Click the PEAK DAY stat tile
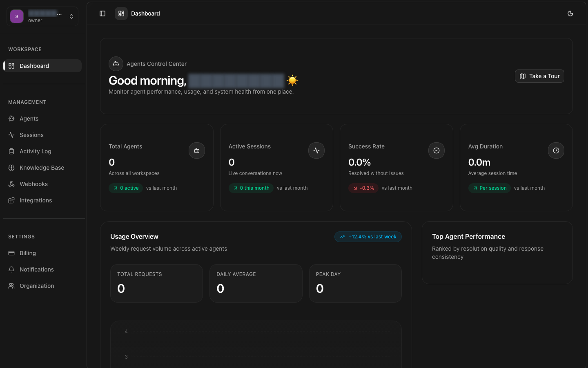Screen dimensions: 588x368 [355, 283]
